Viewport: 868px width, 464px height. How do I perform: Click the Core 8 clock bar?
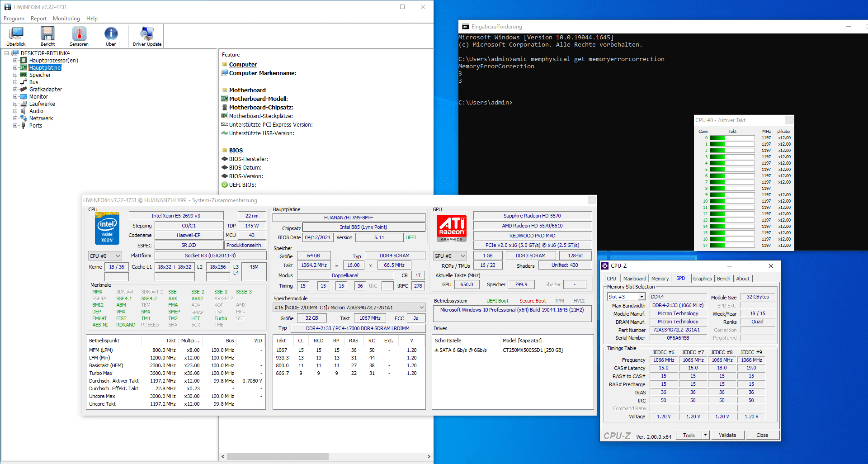pyautogui.click(x=732, y=189)
